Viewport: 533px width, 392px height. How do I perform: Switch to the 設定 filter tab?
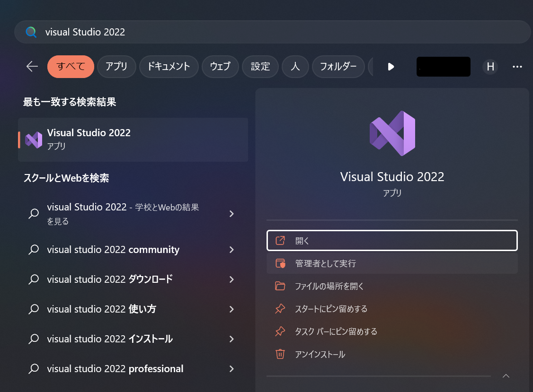[260, 67]
